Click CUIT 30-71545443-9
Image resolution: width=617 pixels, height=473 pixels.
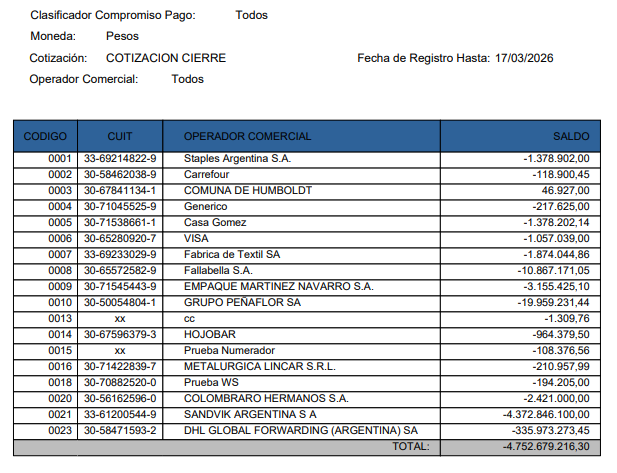coord(120,286)
